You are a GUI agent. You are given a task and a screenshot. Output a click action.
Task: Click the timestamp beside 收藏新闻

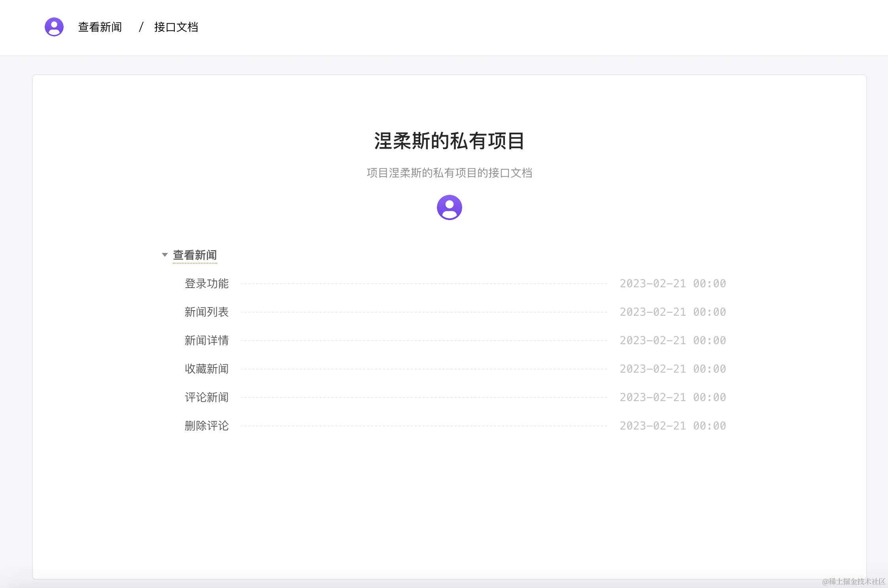pos(673,369)
